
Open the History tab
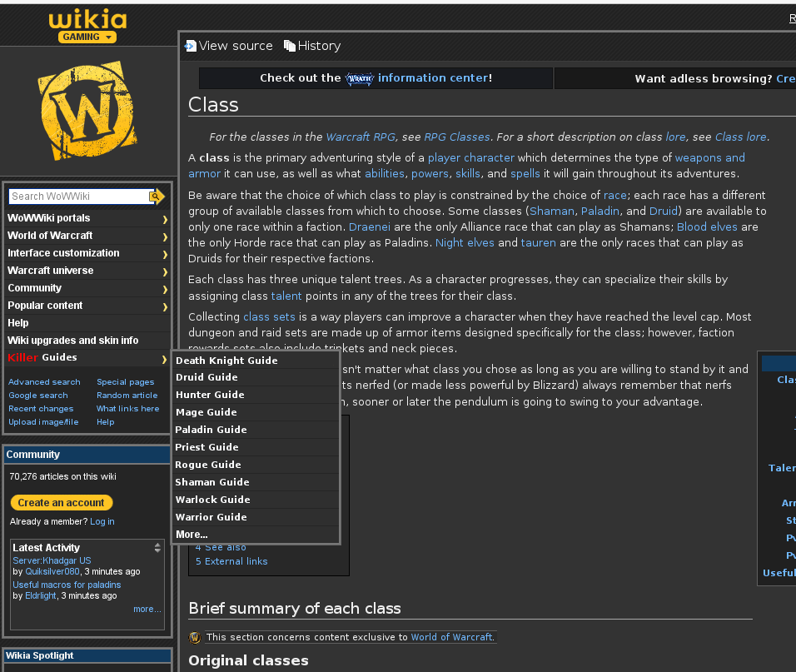(x=319, y=46)
